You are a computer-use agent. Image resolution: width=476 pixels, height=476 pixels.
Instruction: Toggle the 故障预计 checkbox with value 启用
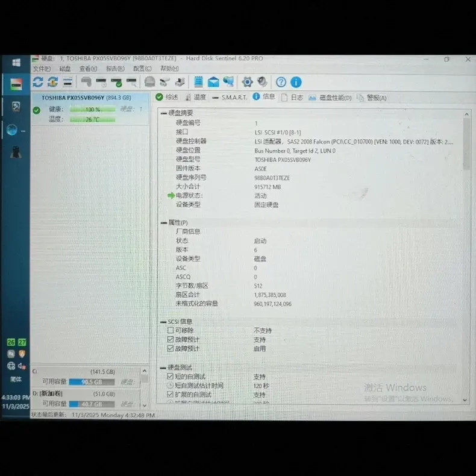tap(171, 348)
